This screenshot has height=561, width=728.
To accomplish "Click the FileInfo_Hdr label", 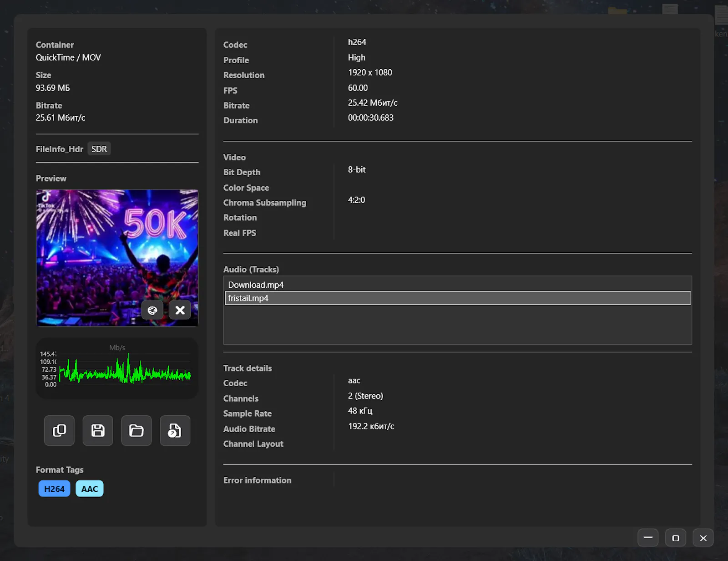I will pos(60,149).
